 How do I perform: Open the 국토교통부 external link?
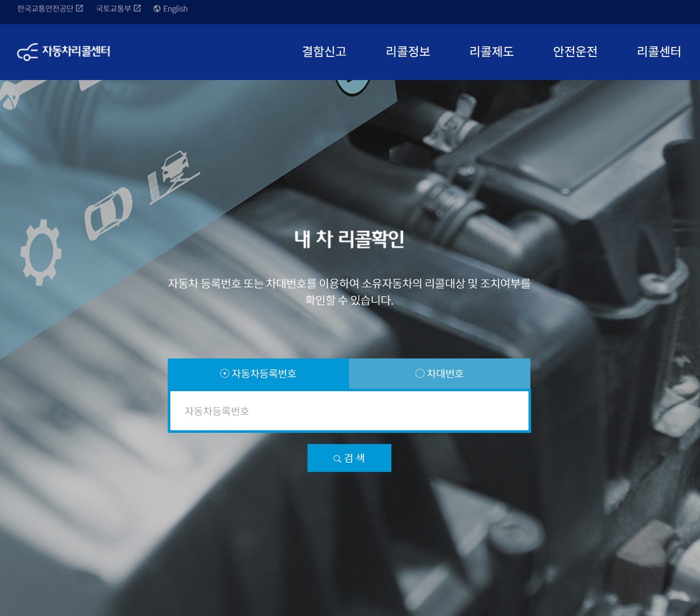118,8
